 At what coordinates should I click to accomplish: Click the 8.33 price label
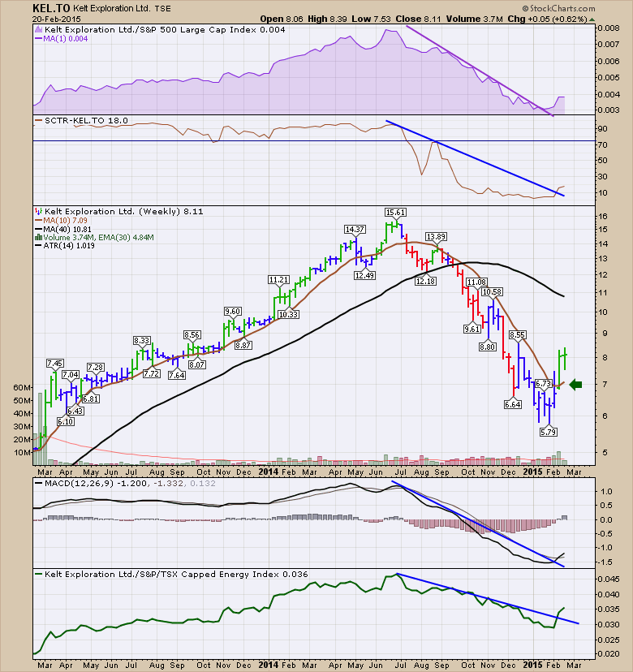click(x=141, y=341)
